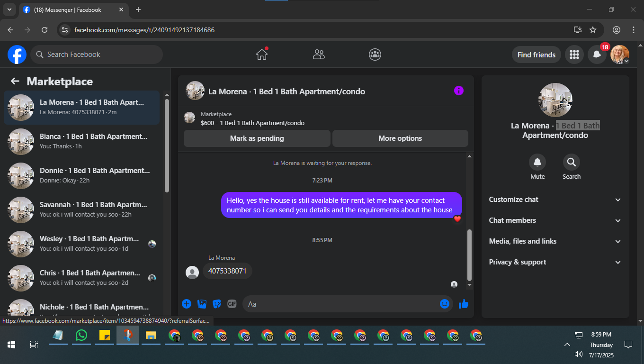This screenshot has height=364, width=644.
Task: Open the $600 Marketplace listing link
Action: click(252, 123)
